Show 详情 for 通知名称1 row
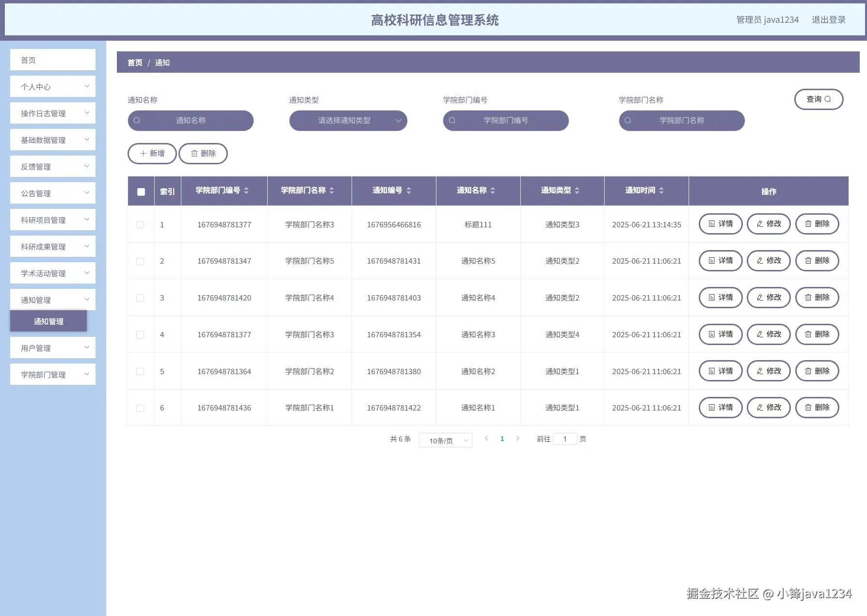The width and height of the screenshot is (867, 616). [x=721, y=408]
